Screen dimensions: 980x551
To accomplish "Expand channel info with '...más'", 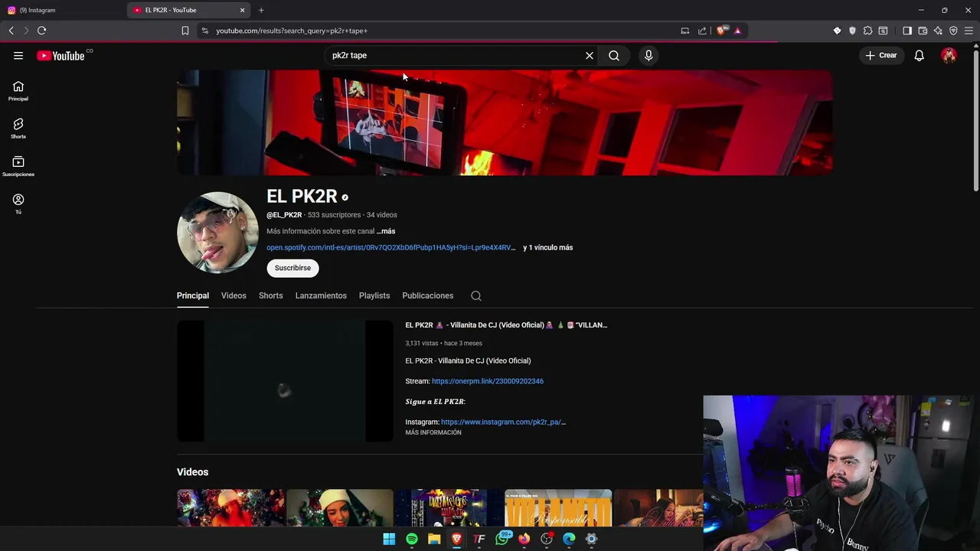I will point(386,231).
